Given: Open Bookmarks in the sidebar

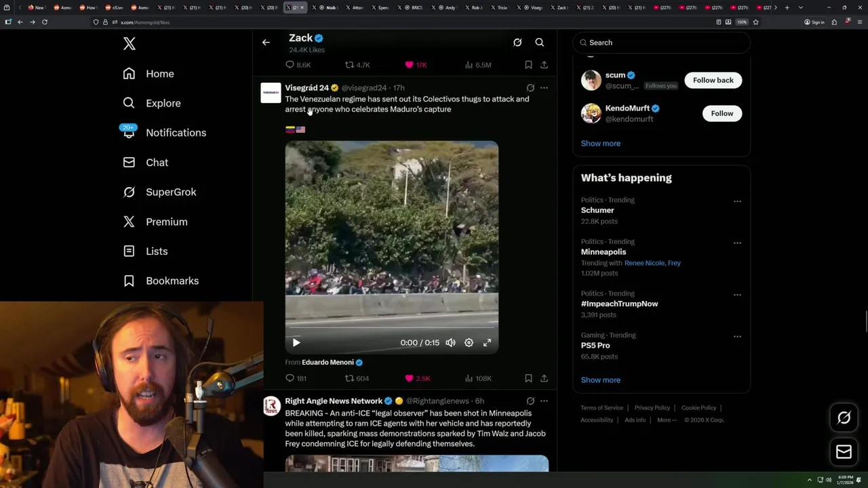Looking at the screenshot, I should point(161,281).
